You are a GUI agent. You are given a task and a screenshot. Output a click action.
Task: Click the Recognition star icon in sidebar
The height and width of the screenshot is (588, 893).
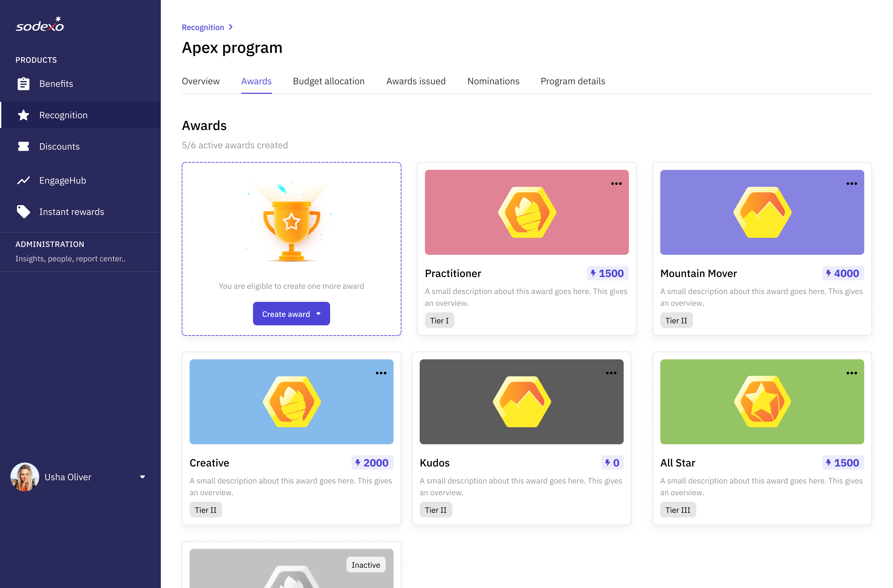click(23, 115)
